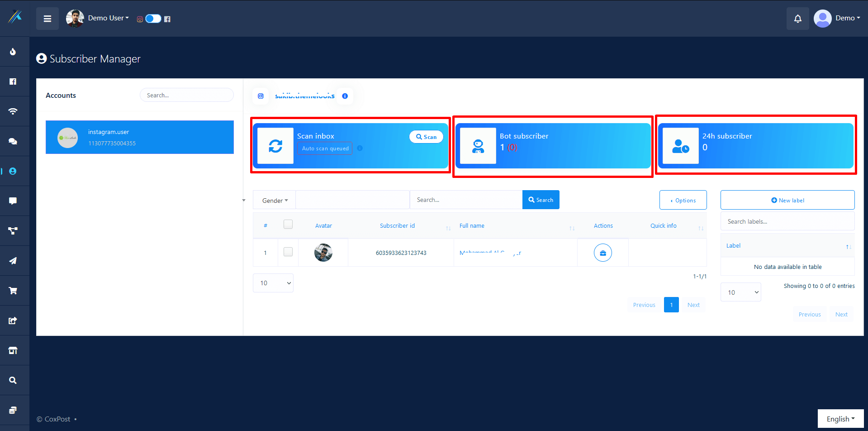Open the Demo User menu

pyautogui.click(x=108, y=18)
